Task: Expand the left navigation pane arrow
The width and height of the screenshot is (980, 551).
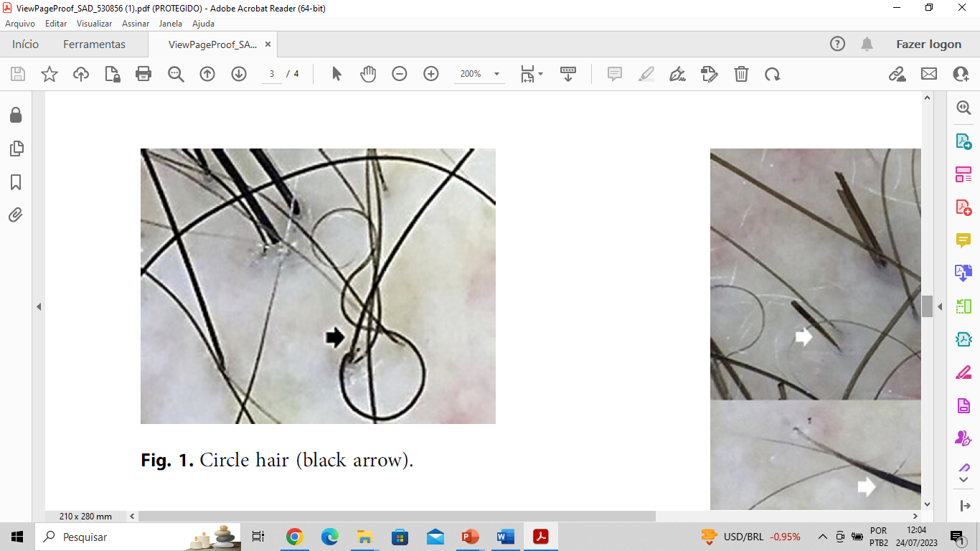Action: point(39,306)
